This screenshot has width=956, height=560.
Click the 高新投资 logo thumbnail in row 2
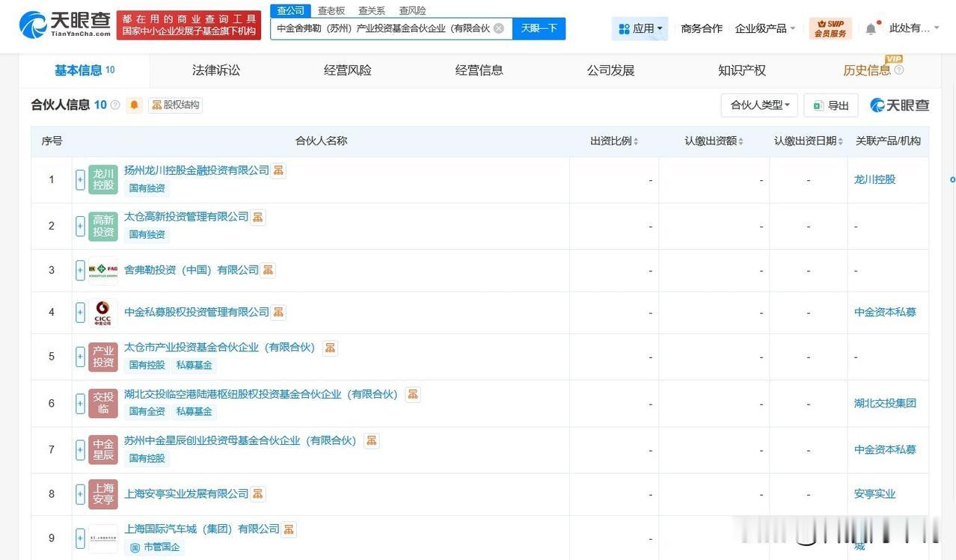pyautogui.click(x=103, y=226)
